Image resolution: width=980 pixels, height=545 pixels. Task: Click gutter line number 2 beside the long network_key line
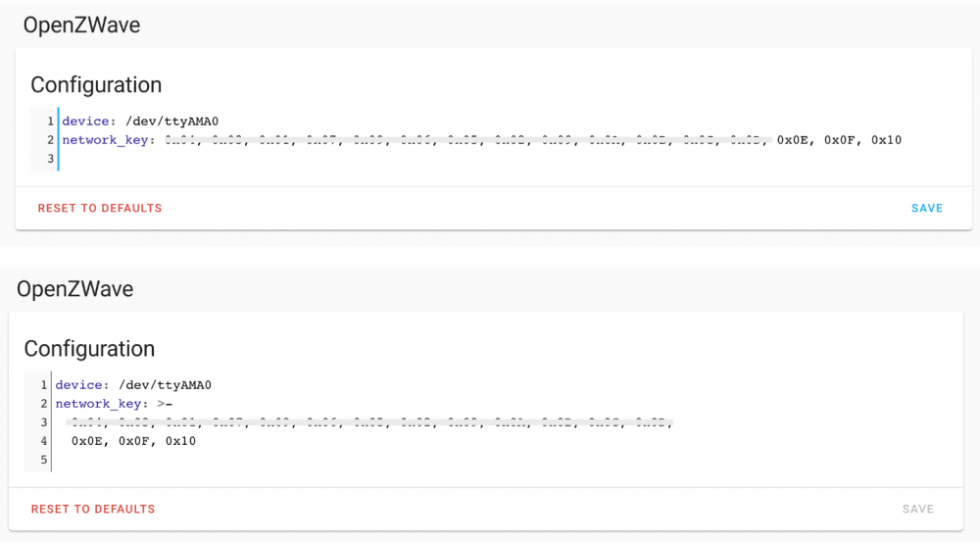[50, 140]
